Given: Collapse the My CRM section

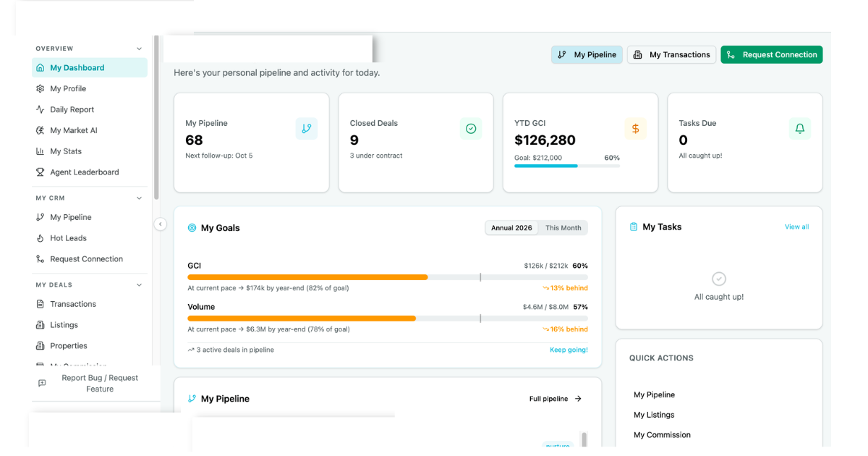Looking at the screenshot, I should (140, 198).
